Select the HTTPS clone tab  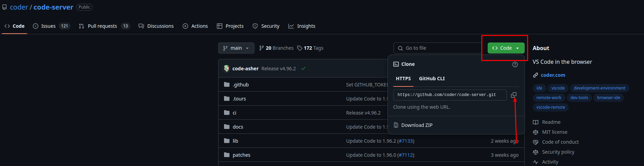(x=403, y=79)
